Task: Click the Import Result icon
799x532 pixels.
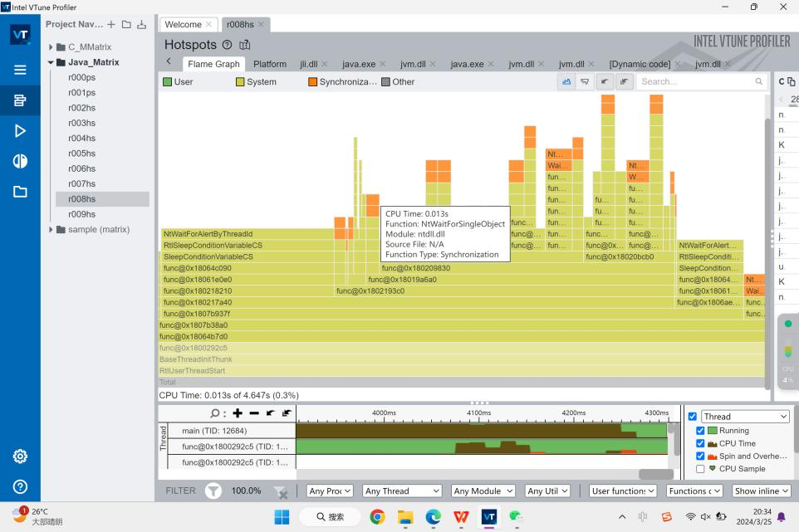Action: click(142, 24)
